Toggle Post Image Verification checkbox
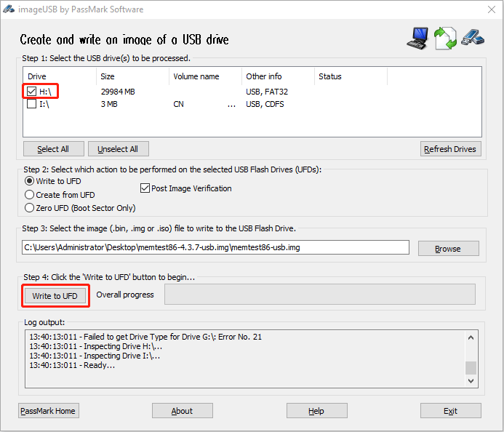This screenshot has height=432, width=504. [x=145, y=188]
